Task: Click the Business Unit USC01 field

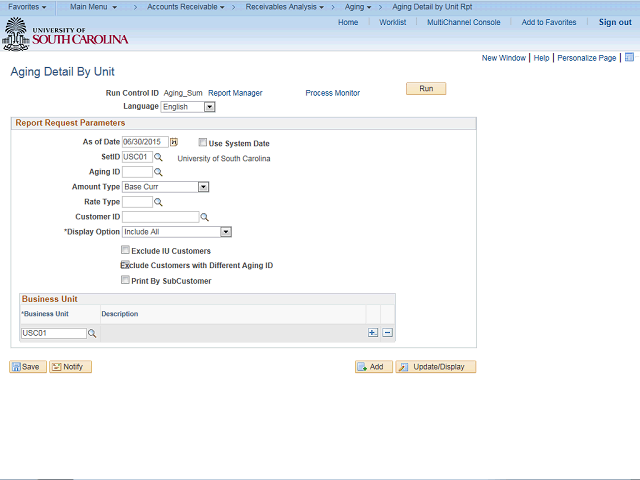Action: pyautogui.click(x=53, y=333)
